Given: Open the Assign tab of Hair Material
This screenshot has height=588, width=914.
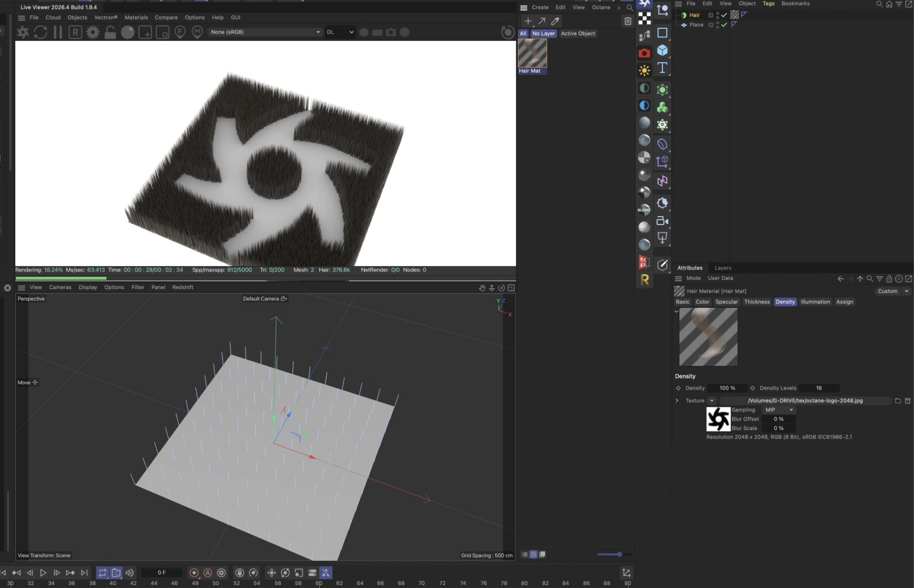Looking at the screenshot, I should (x=845, y=302).
